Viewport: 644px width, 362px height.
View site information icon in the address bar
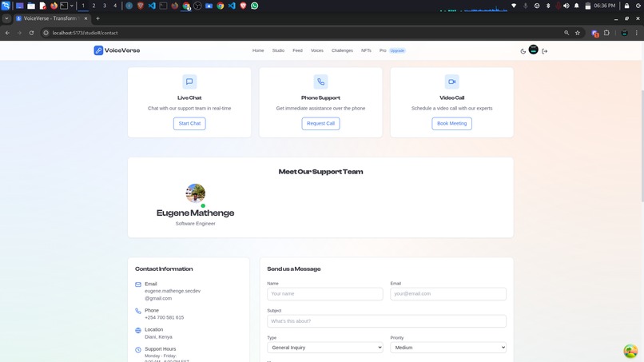click(46, 33)
